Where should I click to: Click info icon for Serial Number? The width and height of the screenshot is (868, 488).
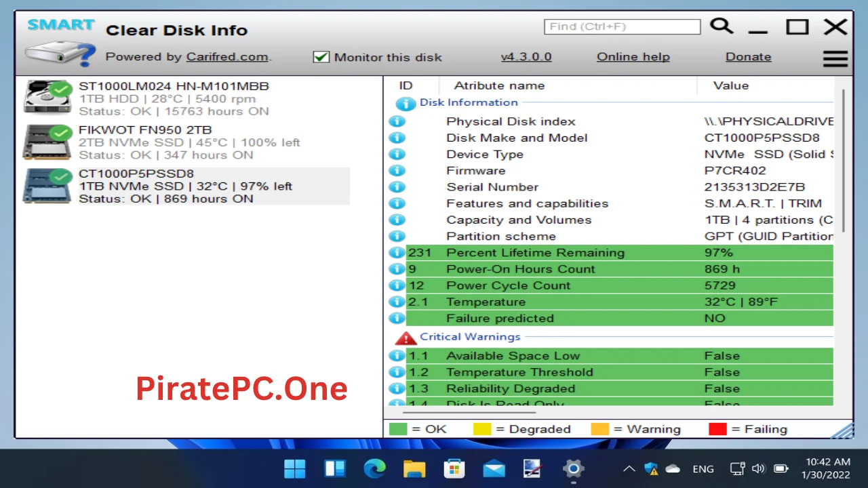(397, 187)
